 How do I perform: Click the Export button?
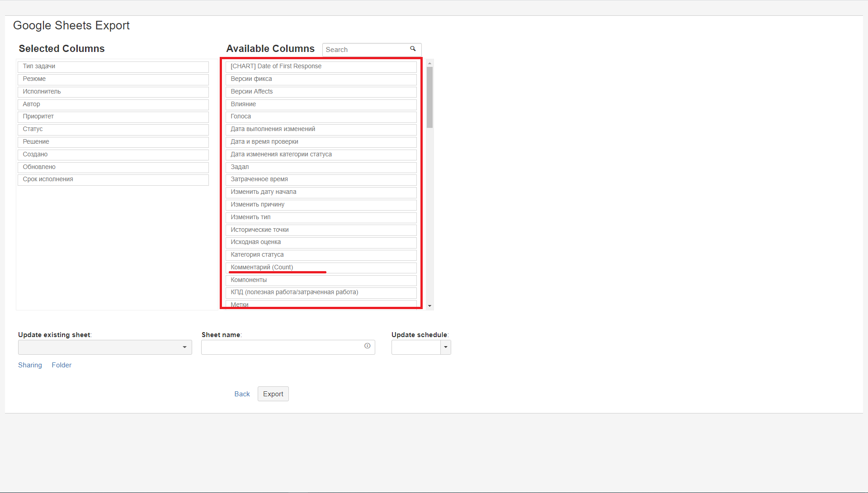(x=273, y=394)
